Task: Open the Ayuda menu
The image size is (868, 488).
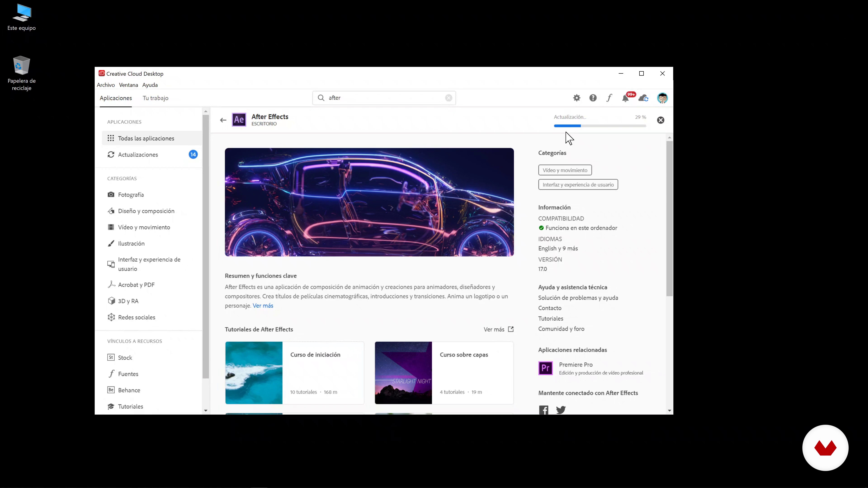Action: (x=150, y=85)
